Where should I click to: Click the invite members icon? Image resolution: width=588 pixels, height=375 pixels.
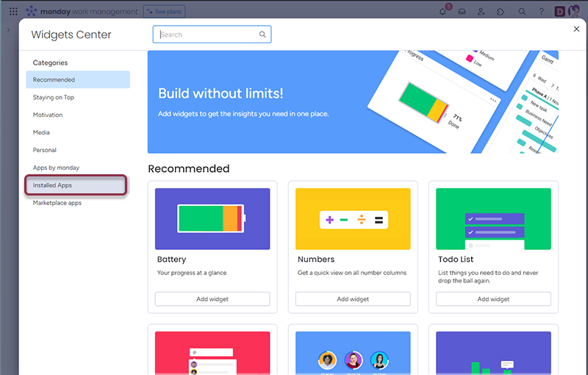[x=481, y=12]
